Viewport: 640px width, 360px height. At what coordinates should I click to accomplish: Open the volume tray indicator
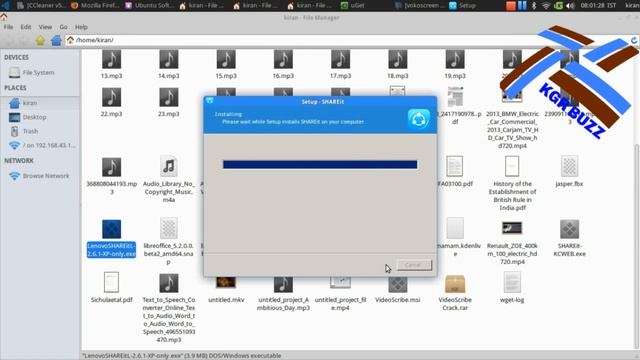click(571, 5)
